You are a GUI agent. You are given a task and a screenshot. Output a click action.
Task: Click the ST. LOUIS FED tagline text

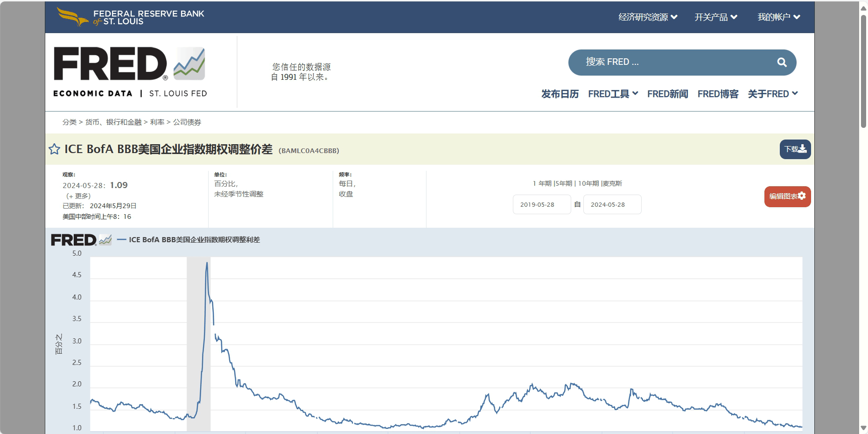(178, 94)
